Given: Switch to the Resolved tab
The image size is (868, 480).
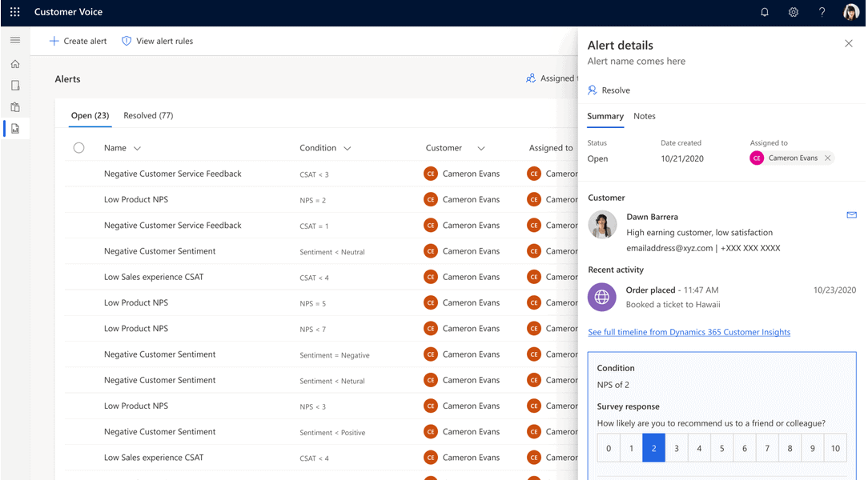Looking at the screenshot, I should (x=148, y=115).
